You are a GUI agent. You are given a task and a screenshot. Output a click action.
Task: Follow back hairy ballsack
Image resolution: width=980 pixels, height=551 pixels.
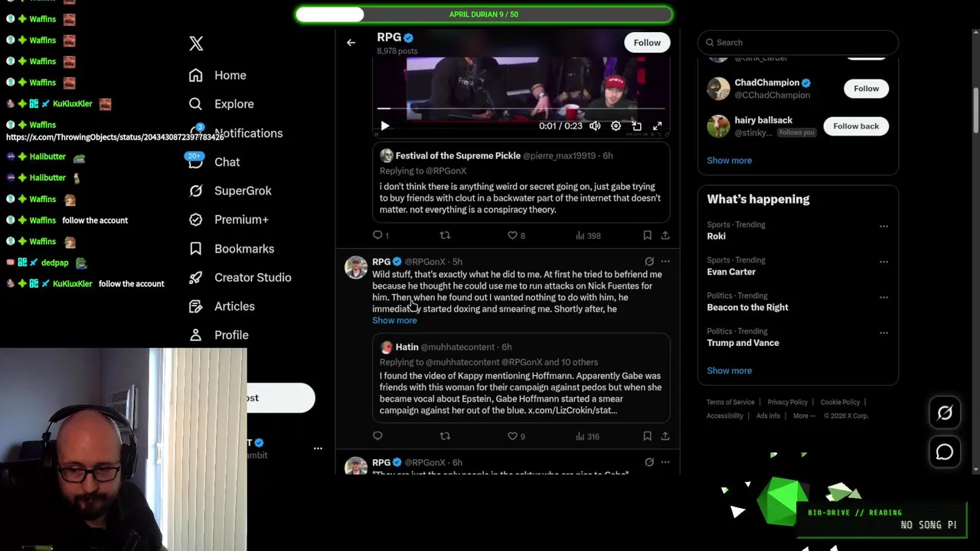tap(856, 126)
